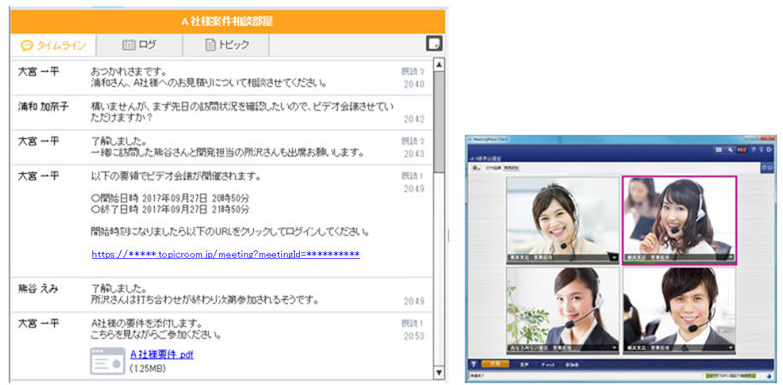Download the A社様要件.pdf attachment link
The height and width of the screenshot is (385, 783).
162,355
